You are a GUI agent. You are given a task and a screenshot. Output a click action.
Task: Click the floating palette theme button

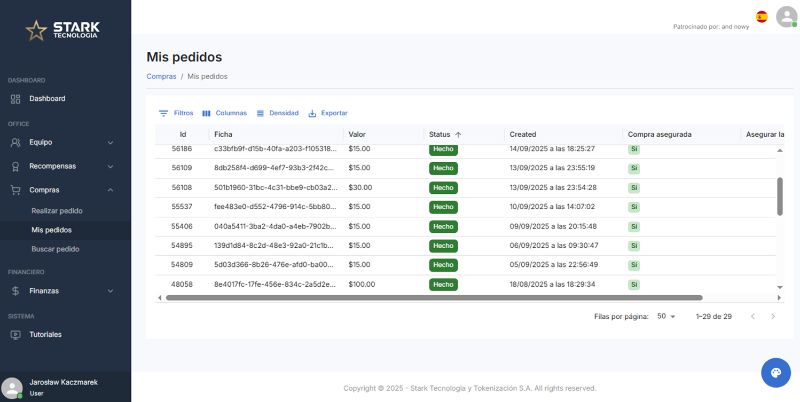click(x=775, y=372)
